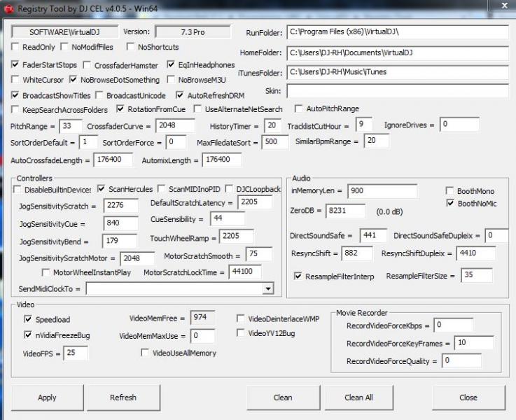Toggle nVidiaFreezeBug checkbox
The height and width of the screenshot is (420, 516).
pyautogui.click(x=28, y=335)
